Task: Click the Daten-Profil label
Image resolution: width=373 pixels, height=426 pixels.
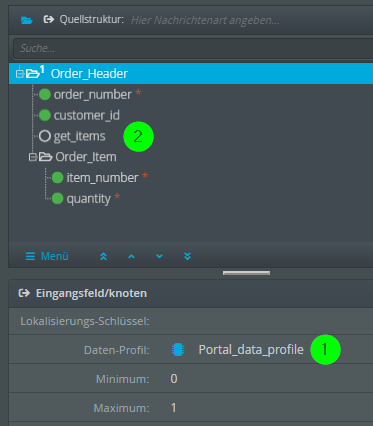Action: click(117, 350)
